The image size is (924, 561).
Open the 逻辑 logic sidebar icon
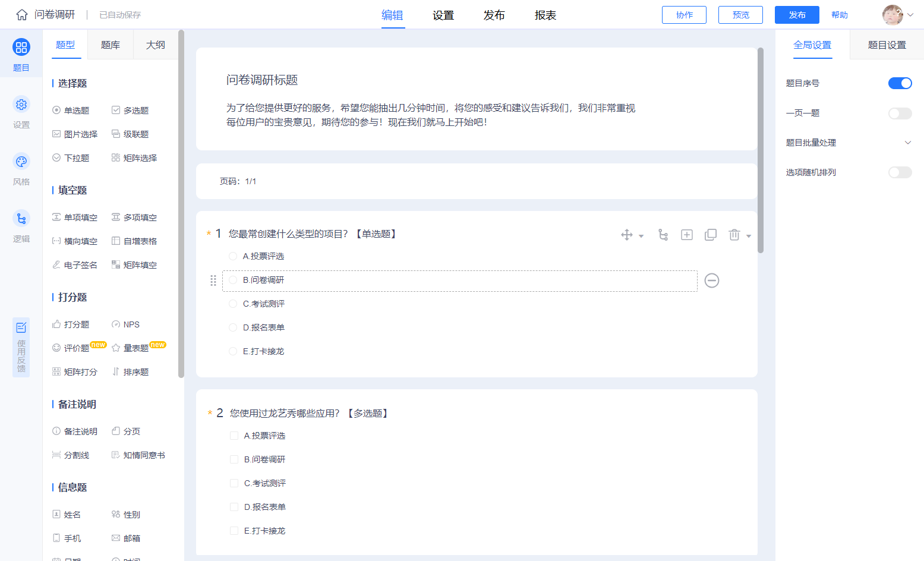coord(21,219)
